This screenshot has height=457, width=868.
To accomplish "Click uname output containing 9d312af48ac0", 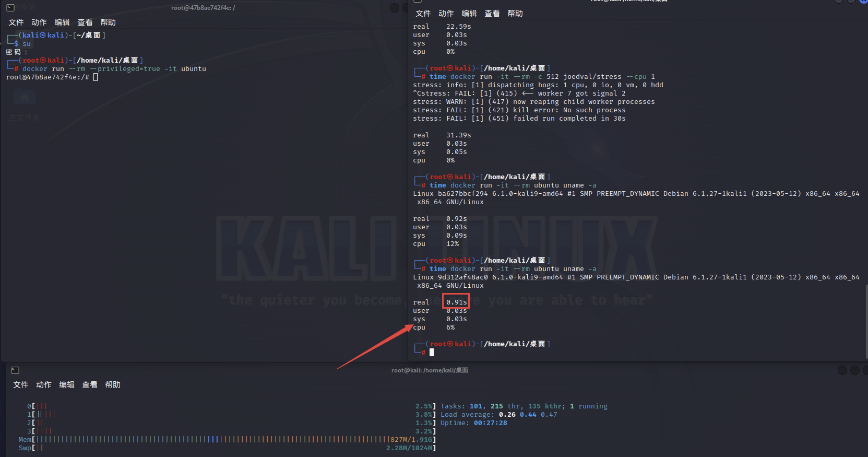I will [636, 282].
